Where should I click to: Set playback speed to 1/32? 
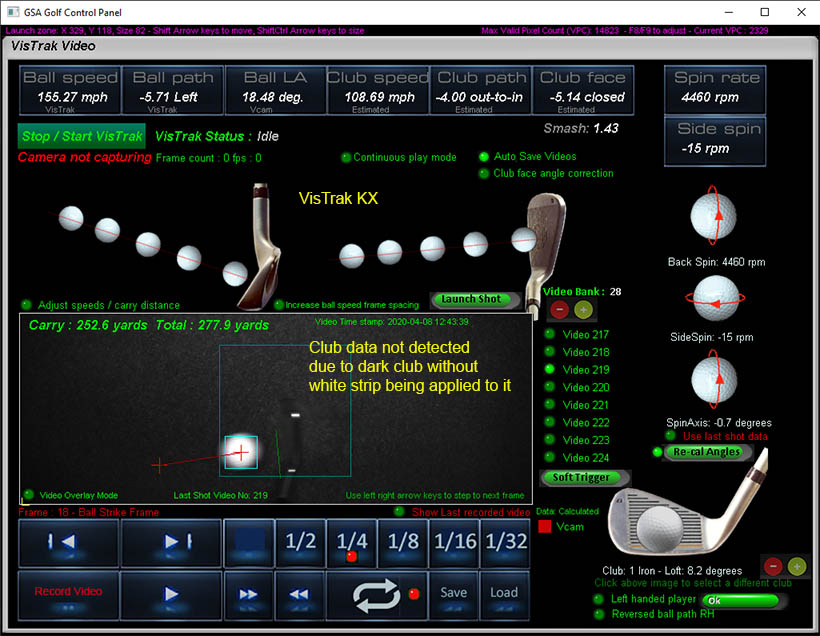pos(505,543)
